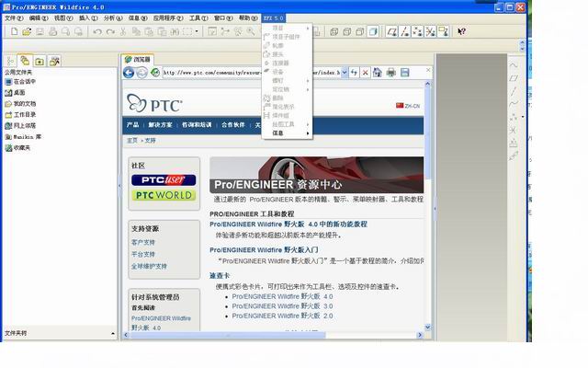This screenshot has height=368, width=588.
Task: Click the green refresh icon beside the address
Action: click(155, 72)
